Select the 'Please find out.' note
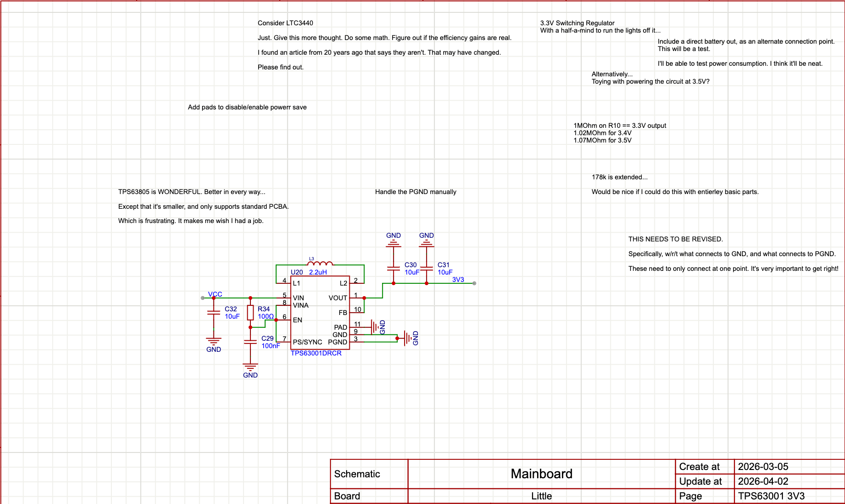Screen dimensions: 845x504 (281, 67)
